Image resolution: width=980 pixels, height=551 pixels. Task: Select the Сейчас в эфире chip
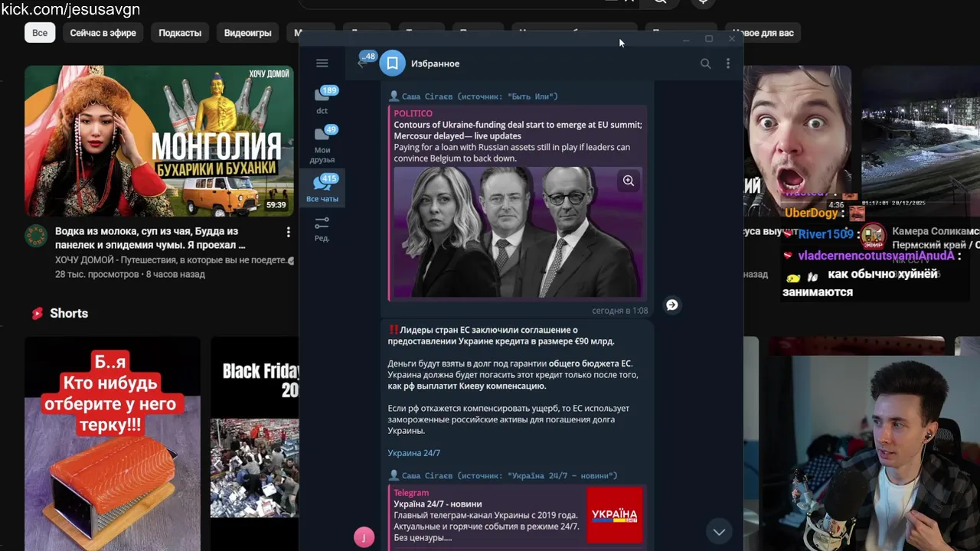(103, 33)
